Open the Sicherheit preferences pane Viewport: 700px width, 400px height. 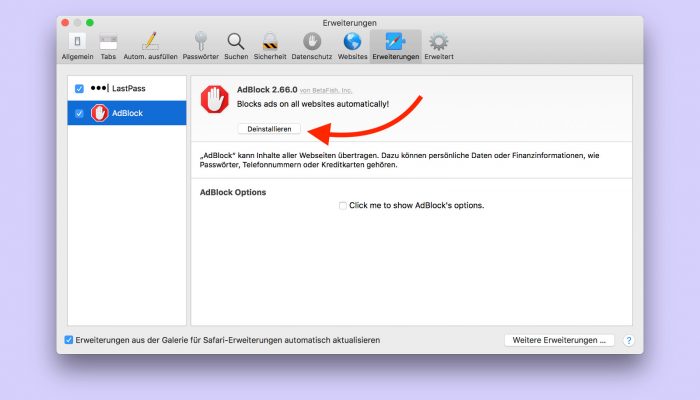(x=270, y=46)
